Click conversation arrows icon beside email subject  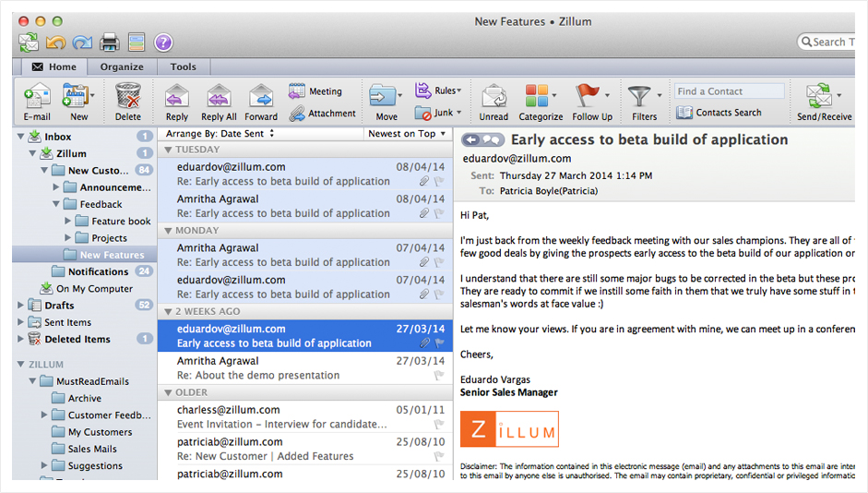pyautogui.click(x=482, y=139)
